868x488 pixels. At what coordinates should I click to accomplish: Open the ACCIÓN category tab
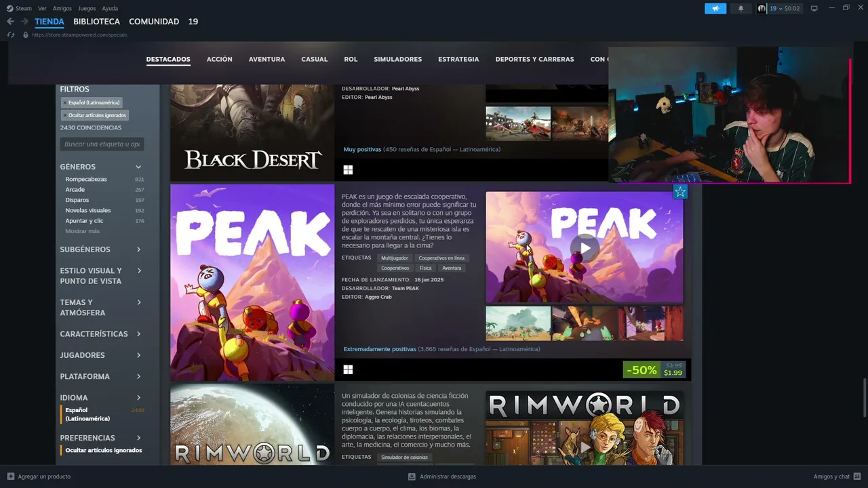click(220, 59)
